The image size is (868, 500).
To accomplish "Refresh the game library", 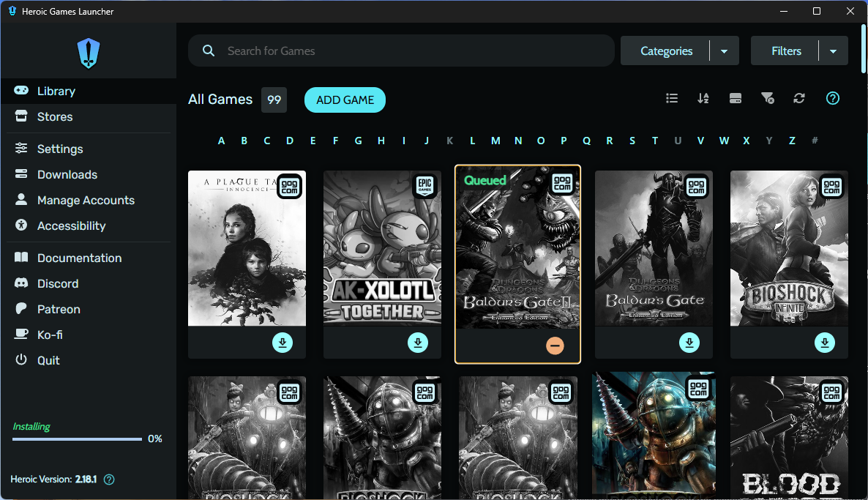I will [x=798, y=98].
